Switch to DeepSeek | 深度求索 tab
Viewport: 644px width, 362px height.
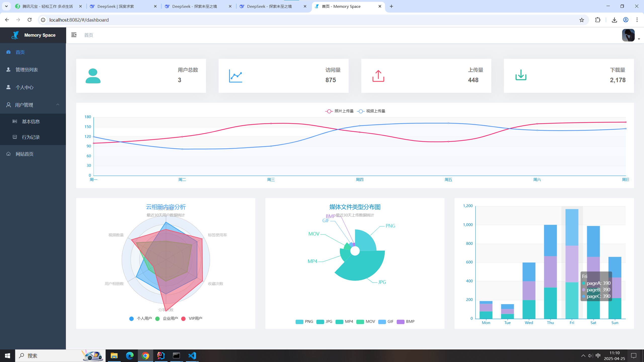pos(115,6)
